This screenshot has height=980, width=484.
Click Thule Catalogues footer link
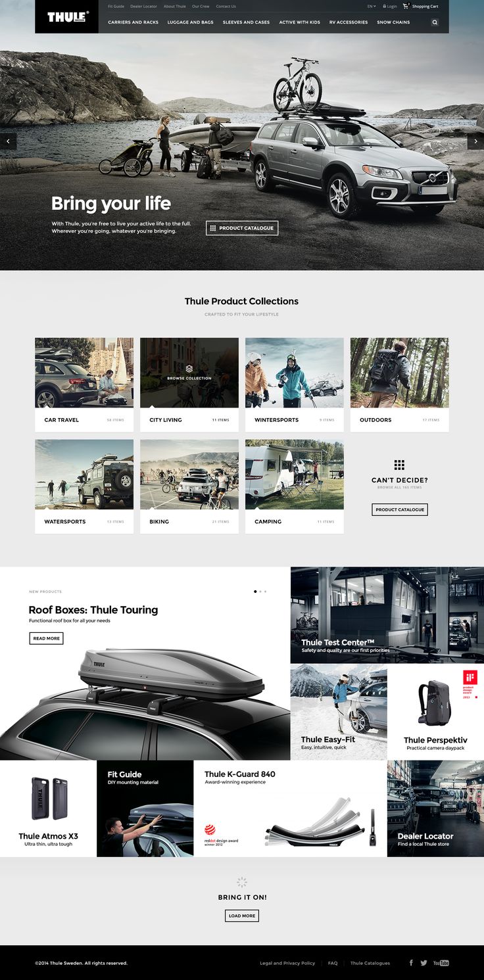click(370, 964)
